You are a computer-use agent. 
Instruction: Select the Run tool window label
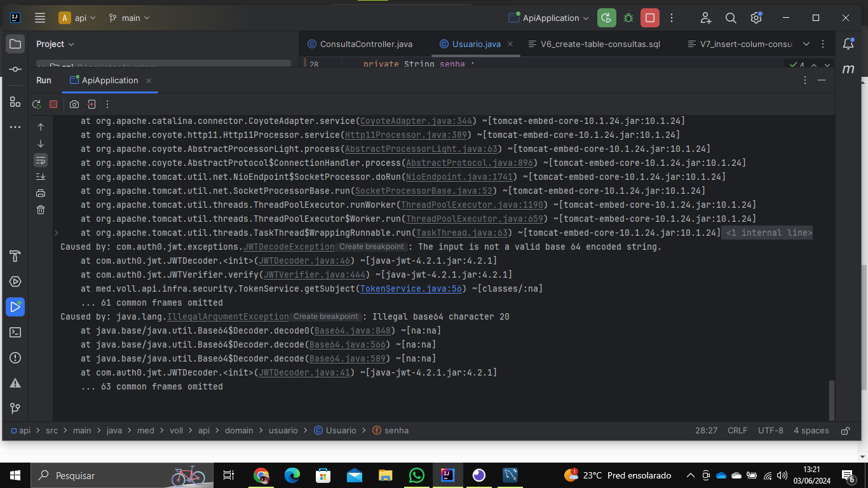point(44,80)
